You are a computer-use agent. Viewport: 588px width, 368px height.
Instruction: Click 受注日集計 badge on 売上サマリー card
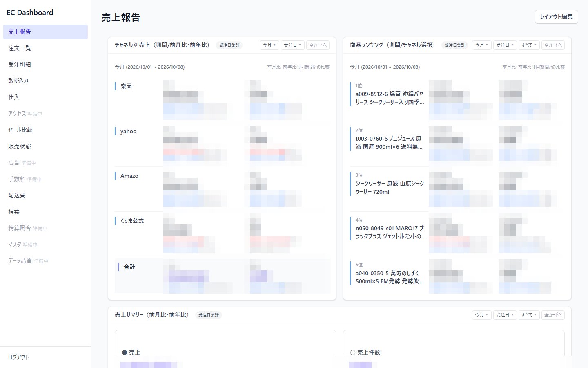[208, 315]
